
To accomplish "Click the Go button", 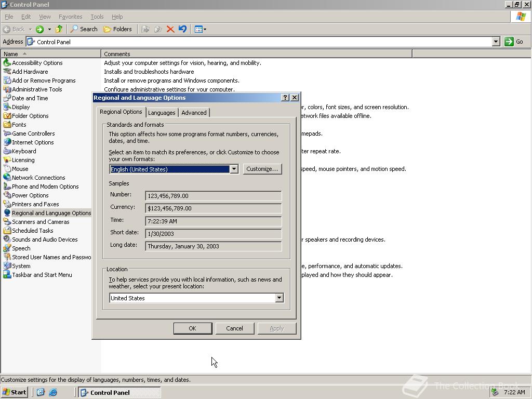I will (x=514, y=42).
